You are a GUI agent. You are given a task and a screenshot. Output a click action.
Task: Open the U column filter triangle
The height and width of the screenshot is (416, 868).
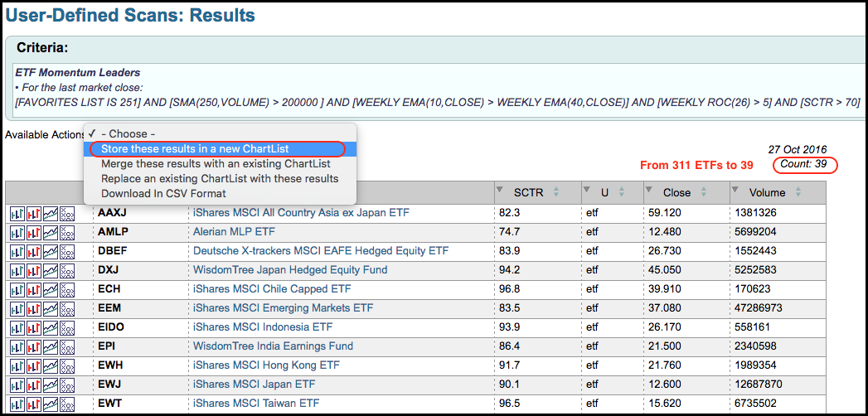tap(587, 190)
